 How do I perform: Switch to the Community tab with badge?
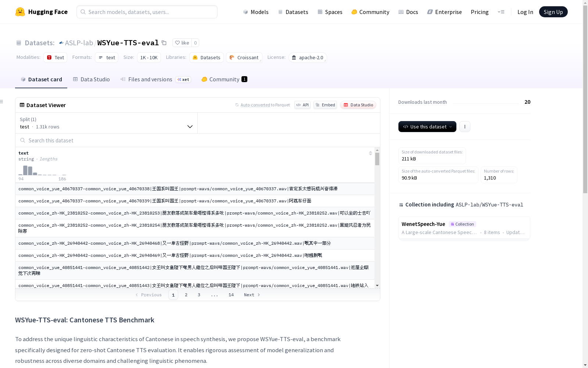(225, 79)
